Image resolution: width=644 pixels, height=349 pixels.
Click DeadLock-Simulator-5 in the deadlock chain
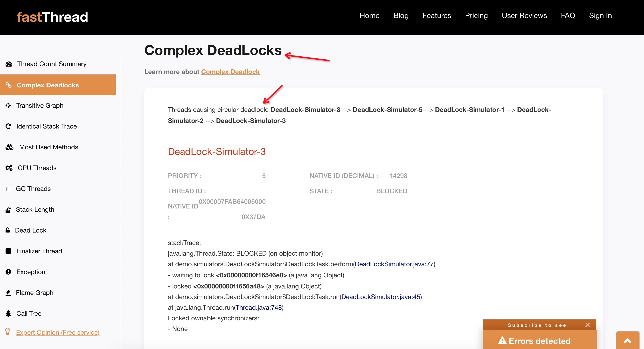coord(387,110)
